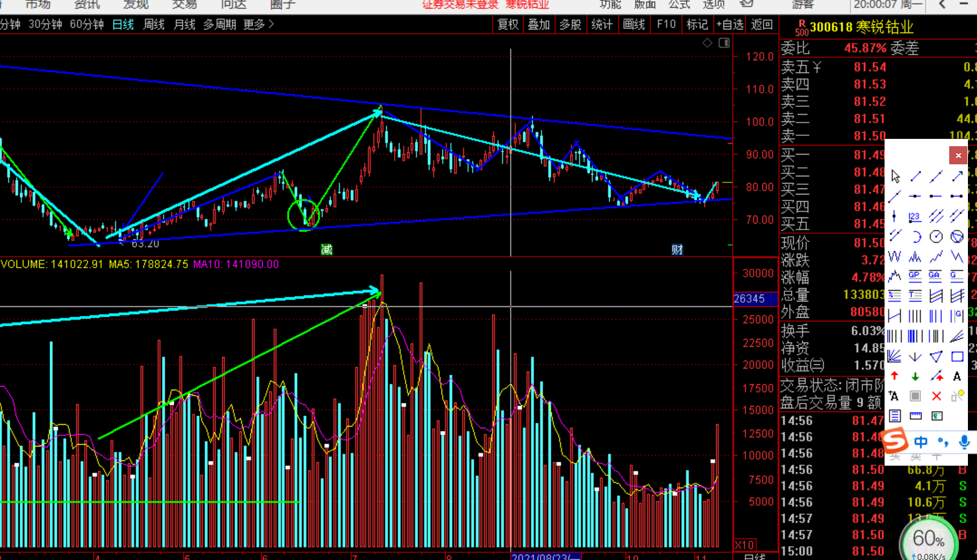The height and width of the screenshot is (560, 977).
Task: Toggle the X10 volume scale label
Action: pos(744,544)
